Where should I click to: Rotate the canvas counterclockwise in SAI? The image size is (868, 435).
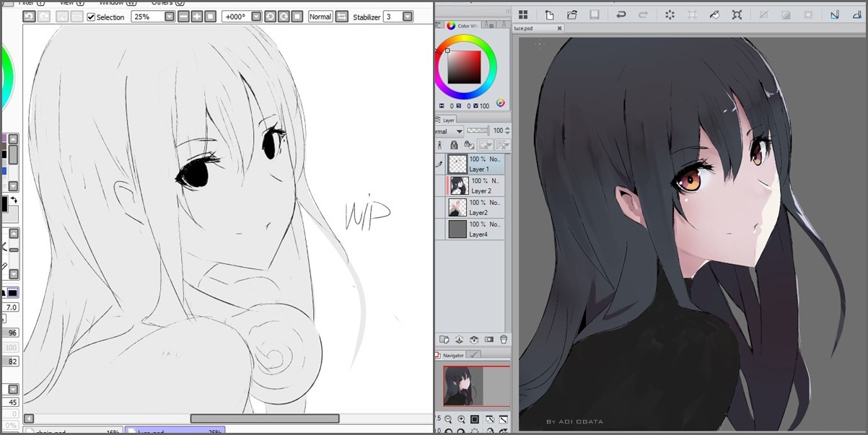point(270,16)
